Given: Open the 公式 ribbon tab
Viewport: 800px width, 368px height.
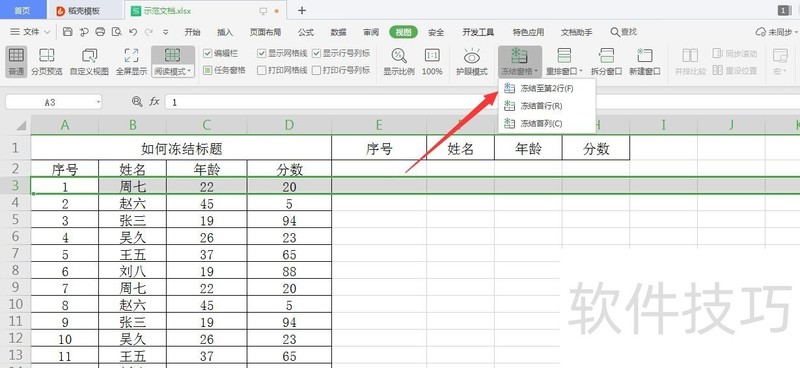Looking at the screenshot, I should 306,32.
